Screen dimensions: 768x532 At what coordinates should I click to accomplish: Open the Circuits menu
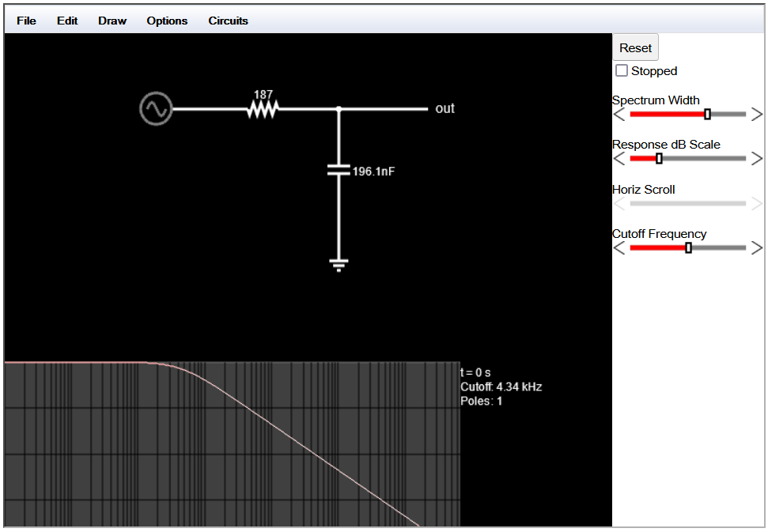pyautogui.click(x=229, y=21)
